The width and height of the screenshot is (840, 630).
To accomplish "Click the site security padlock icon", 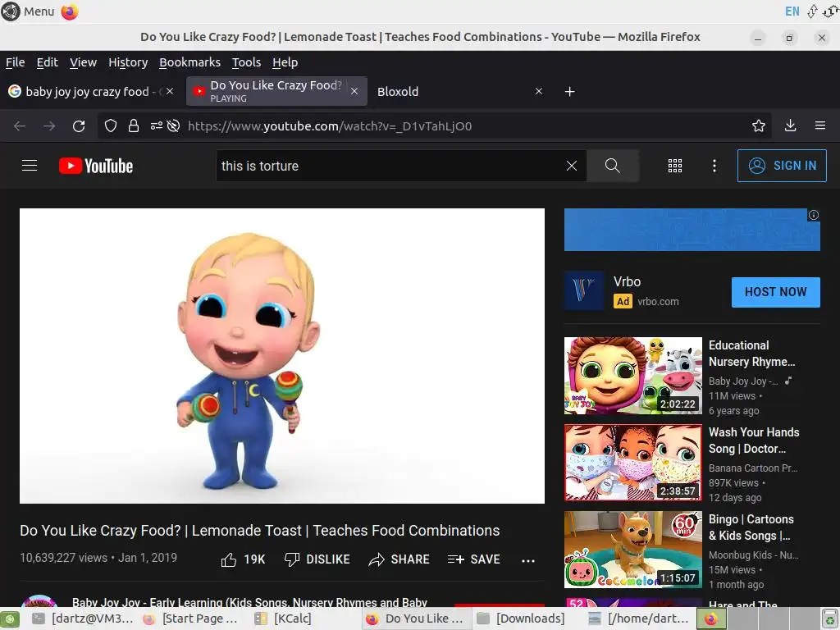I will pos(134,126).
